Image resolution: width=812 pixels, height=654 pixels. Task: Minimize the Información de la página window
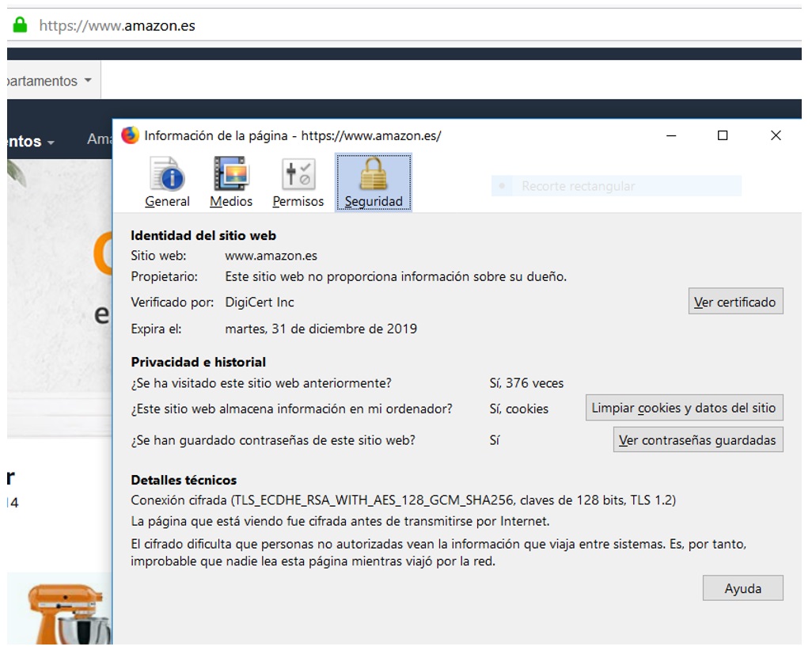[x=671, y=135]
